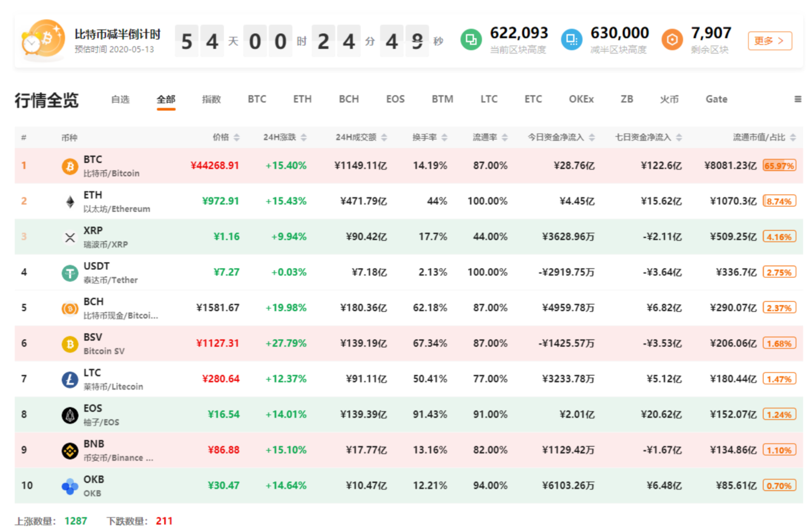Open the BCH market tab
Image resolution: width=812 pixels, height=531 pixels.
[x=349, y=99]
